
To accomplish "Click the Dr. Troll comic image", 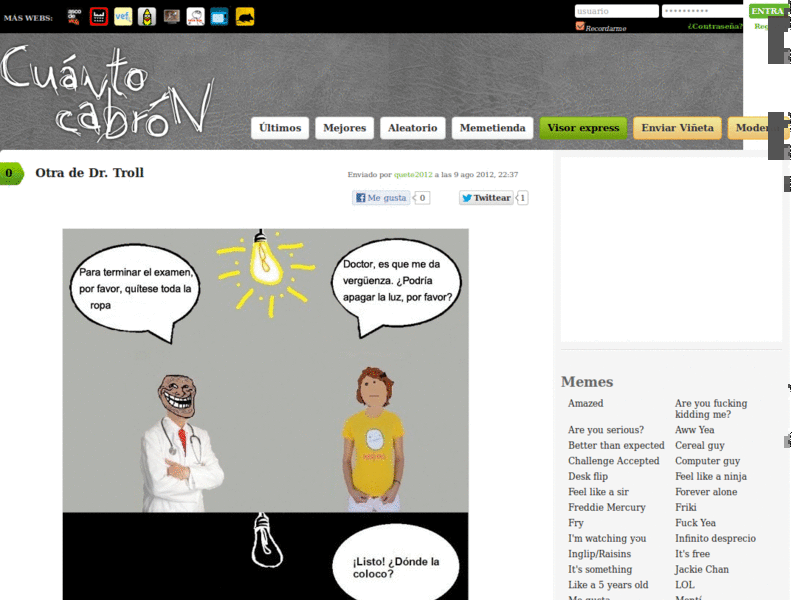I will (265, 414).
